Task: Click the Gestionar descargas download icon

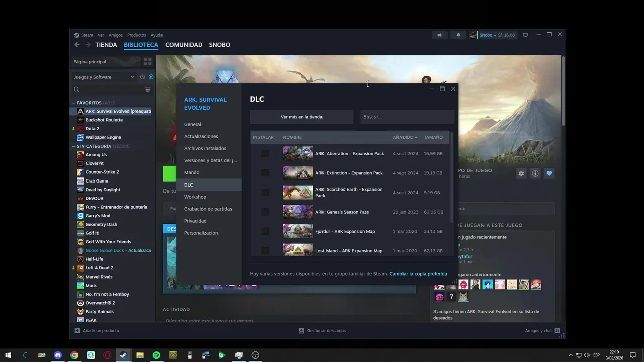Action: coord(301,331)
